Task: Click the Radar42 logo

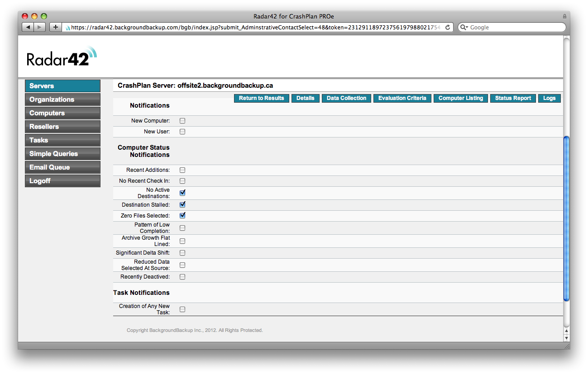Action: 62,57
